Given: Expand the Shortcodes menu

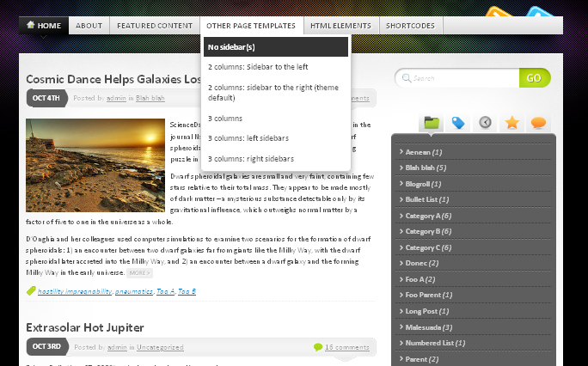Looking at the screenshot, I should 411,26.
